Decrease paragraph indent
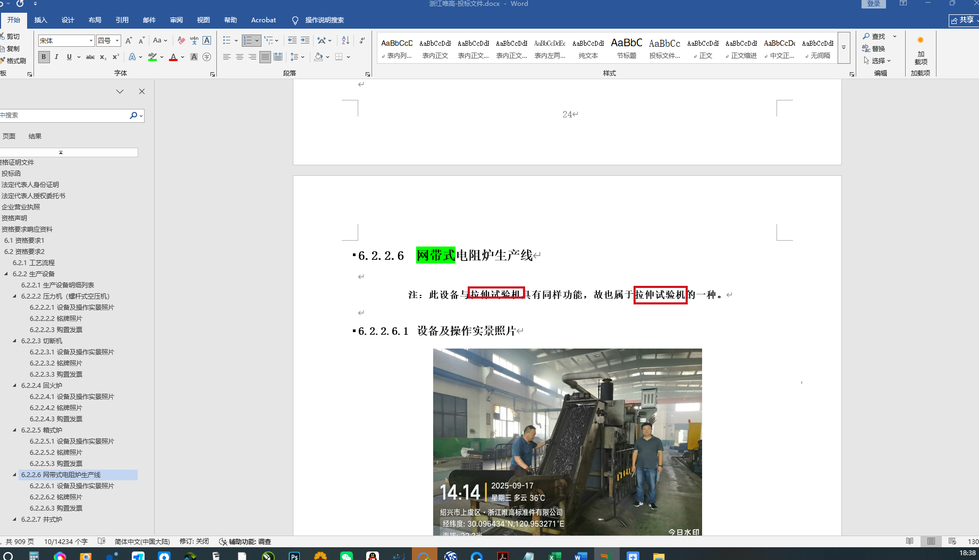Viewport: 979px width, 560px height. [292, 40]
